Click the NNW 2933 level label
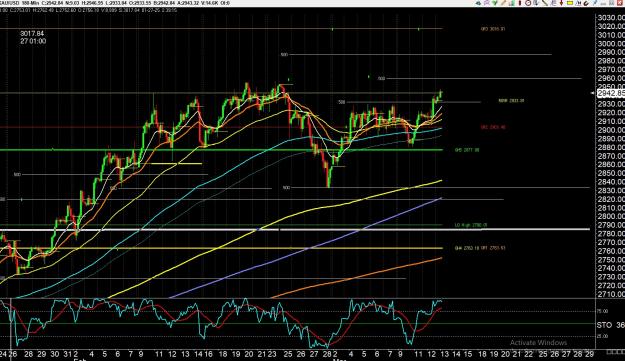 pyautogui.click(x=511, y=101)
